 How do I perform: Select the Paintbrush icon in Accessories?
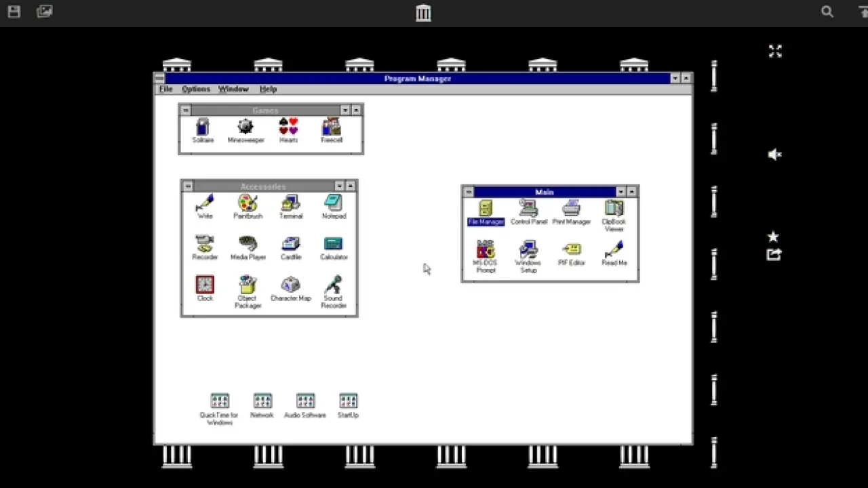click(x=248, y=203)
